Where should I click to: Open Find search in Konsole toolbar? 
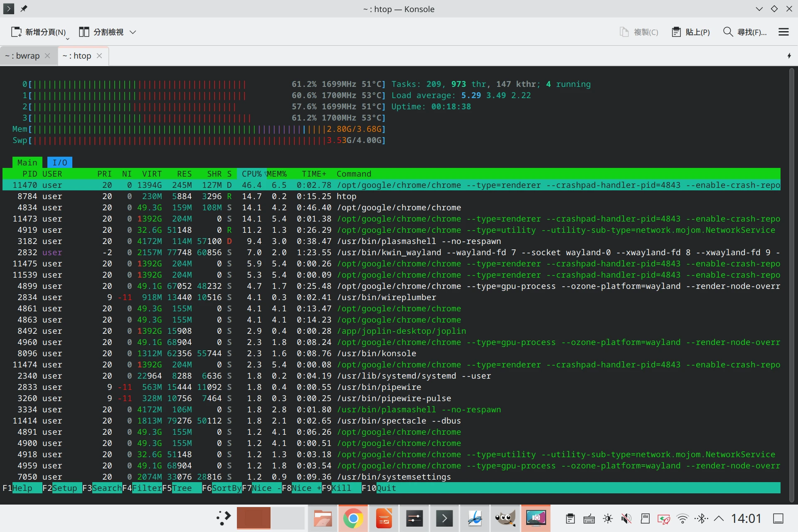744,32
